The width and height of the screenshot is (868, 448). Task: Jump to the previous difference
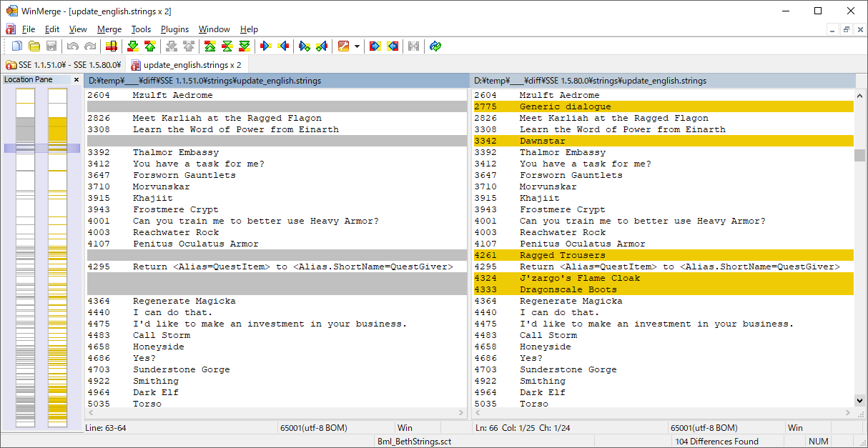[x=149, y=46]
